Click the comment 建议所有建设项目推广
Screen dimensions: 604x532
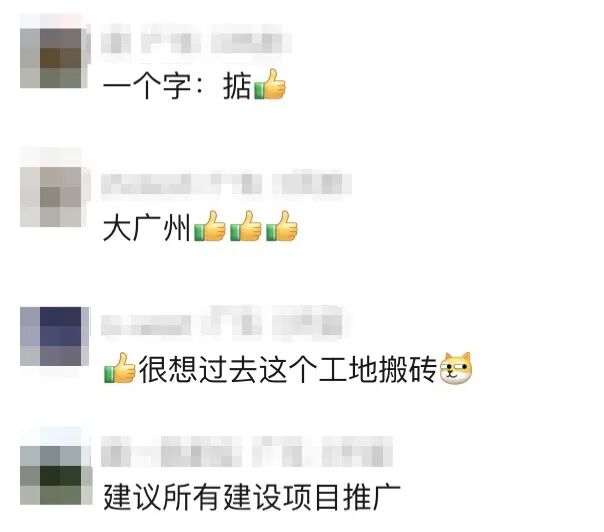pyautogui.click(x=252, y=497)
